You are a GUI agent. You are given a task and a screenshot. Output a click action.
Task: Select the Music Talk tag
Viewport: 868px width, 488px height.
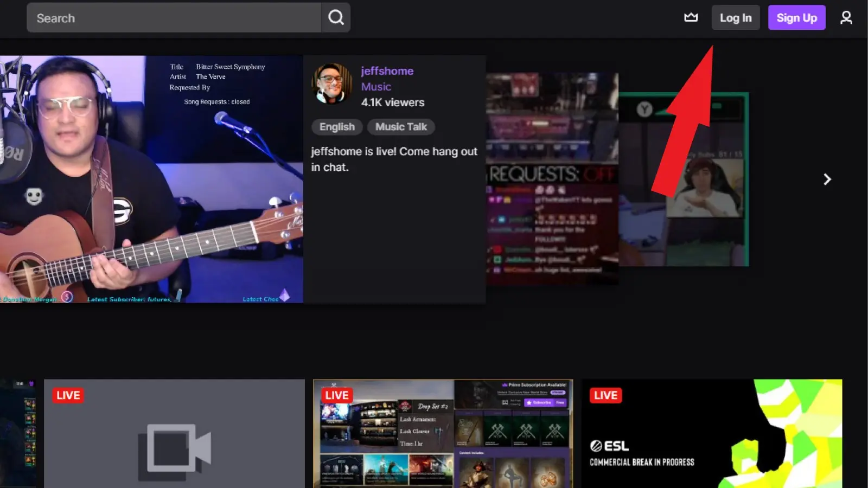401,127
